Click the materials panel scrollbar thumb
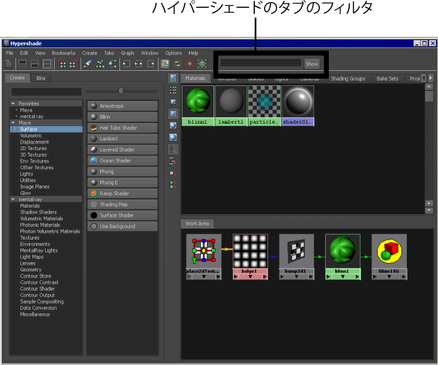The width and height of the screenshot is (438, 365). [429, 96]
